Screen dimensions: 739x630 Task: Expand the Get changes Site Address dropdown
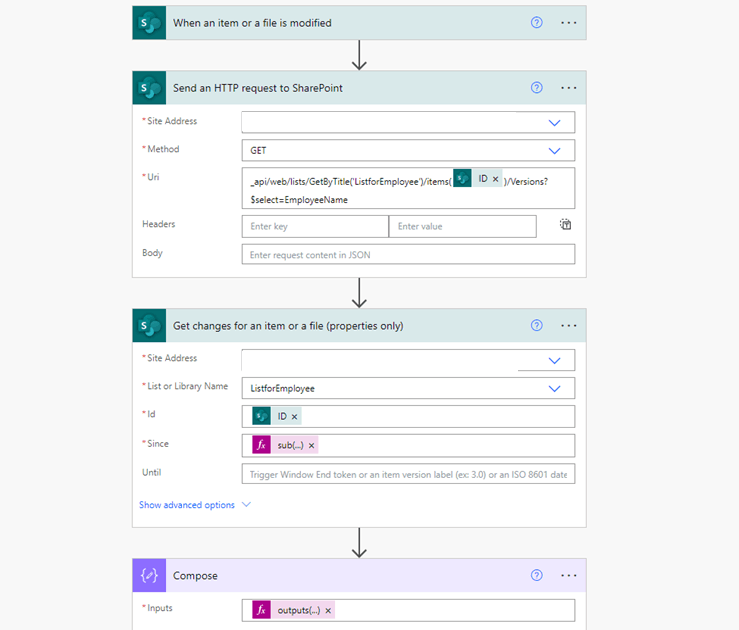[554, 360]
